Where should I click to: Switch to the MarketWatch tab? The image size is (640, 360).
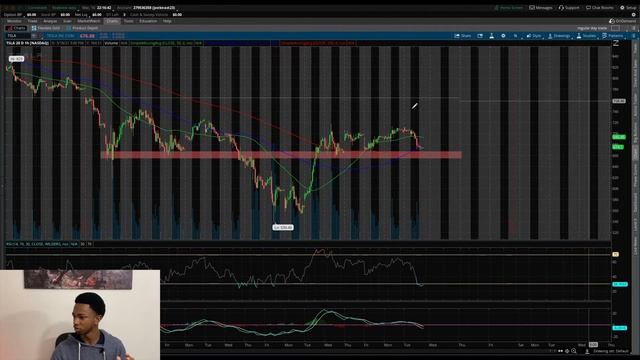point(89,21)
